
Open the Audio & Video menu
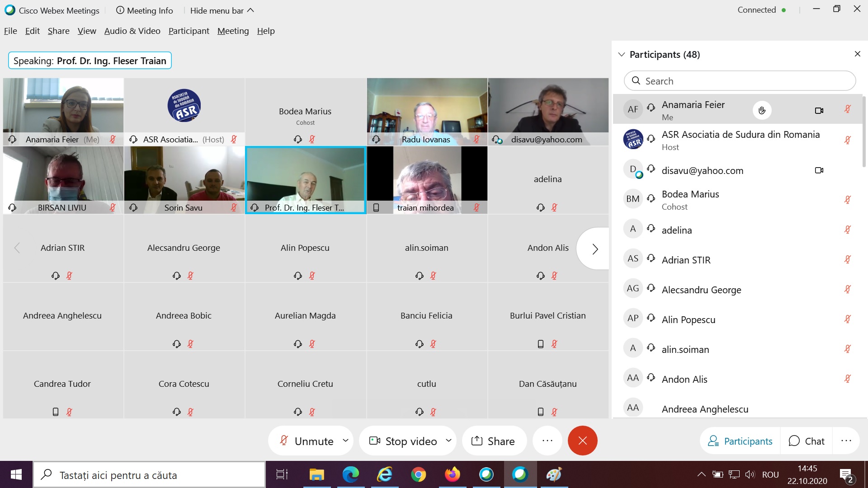coord(132,31)
